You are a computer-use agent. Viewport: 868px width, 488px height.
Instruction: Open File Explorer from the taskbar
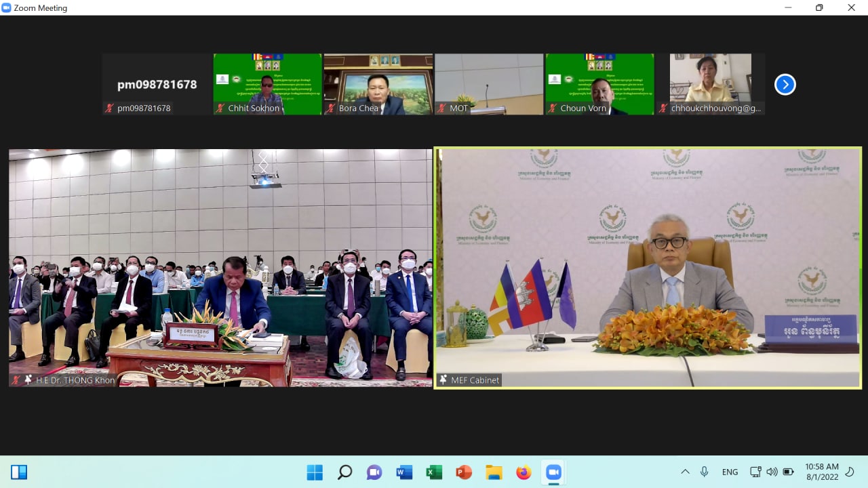pyautogui.click(x=494, y=472)
